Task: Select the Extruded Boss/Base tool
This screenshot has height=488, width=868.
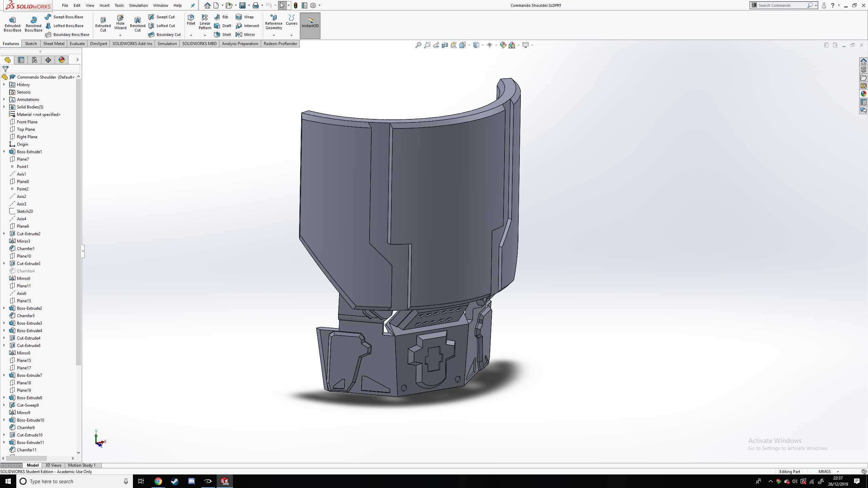Action: click(x=12, y=24)
